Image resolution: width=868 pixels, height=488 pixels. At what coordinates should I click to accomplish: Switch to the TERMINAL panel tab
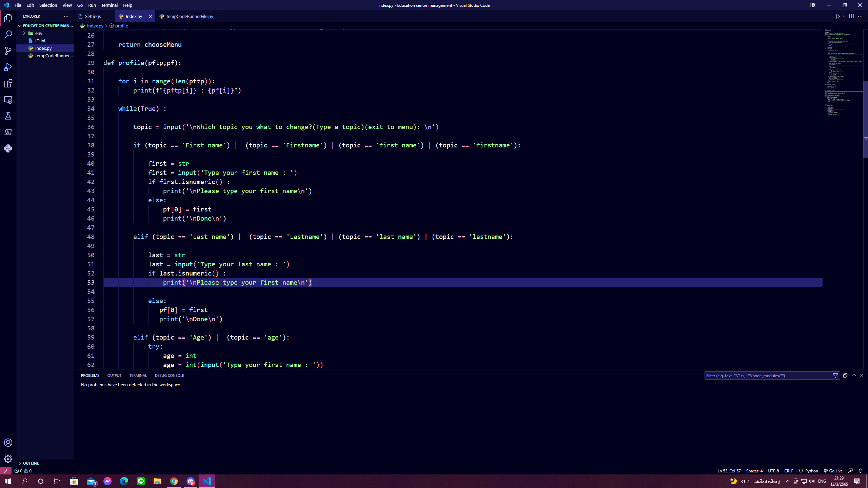coord(138,375)
